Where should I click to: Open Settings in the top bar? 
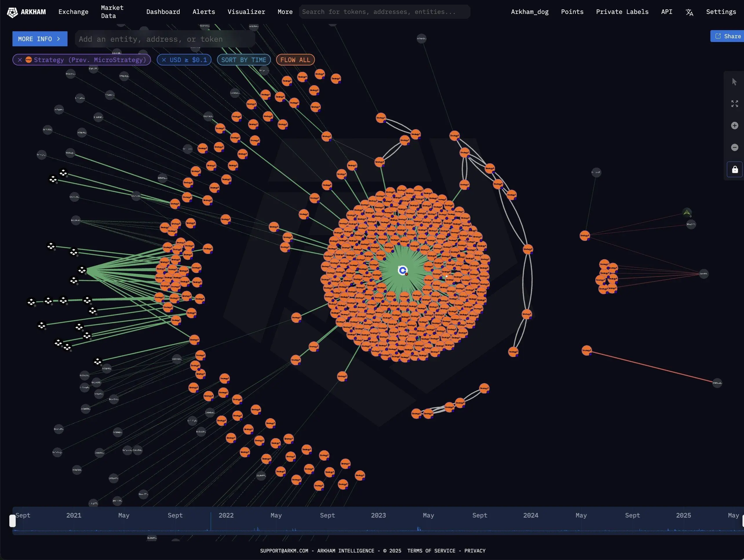pos(721,12)
